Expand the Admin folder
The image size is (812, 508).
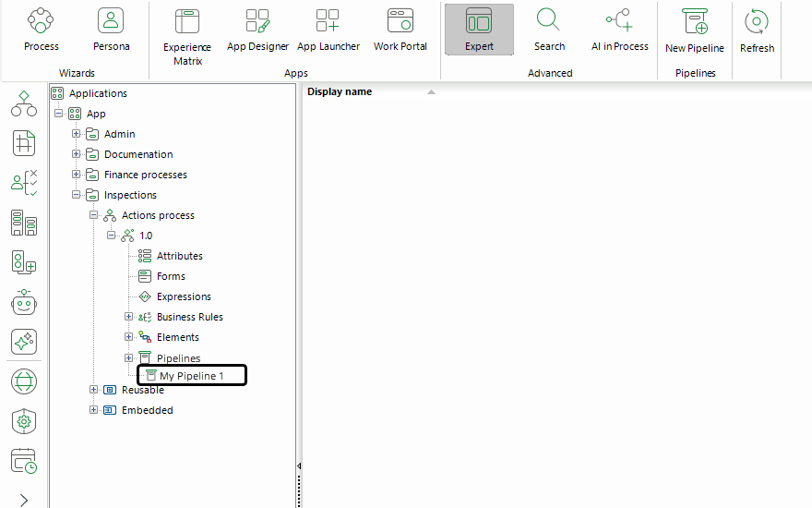point(76,134)
